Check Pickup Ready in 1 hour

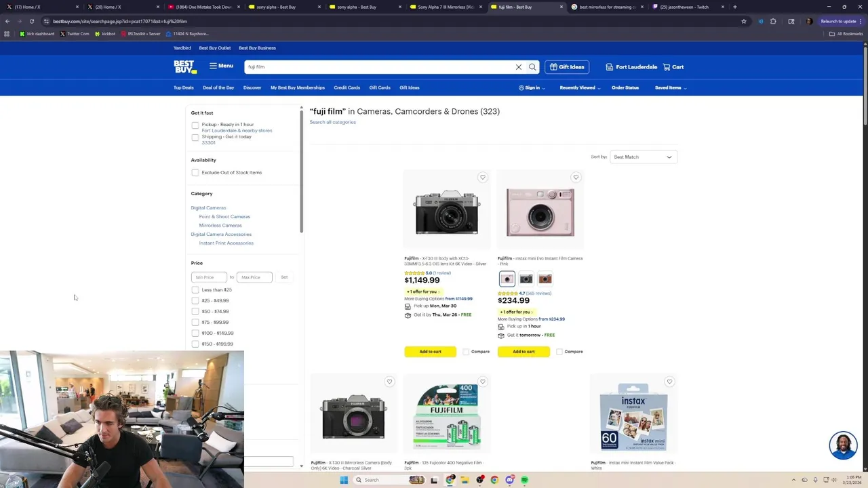tap(195, 125)
